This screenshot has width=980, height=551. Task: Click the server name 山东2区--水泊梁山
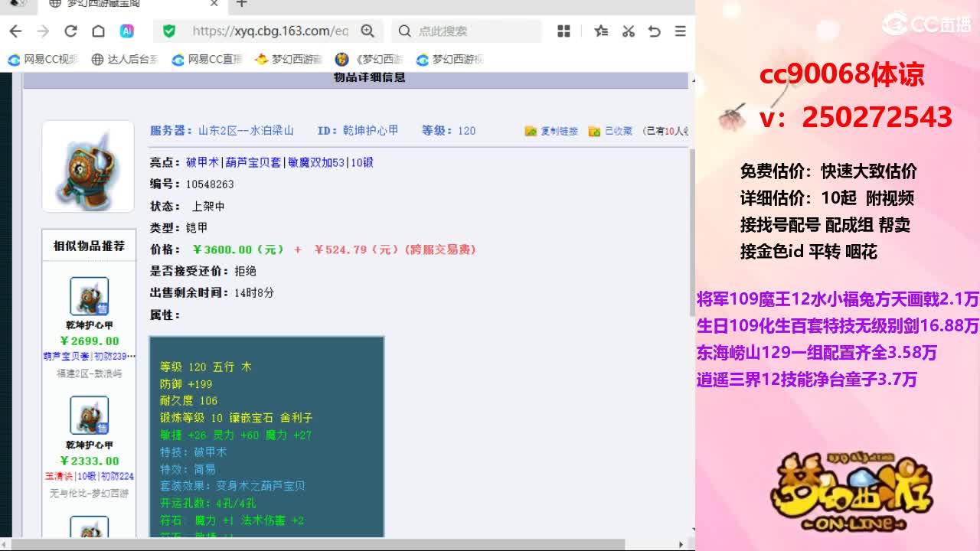pyautogui.click(x=246, y=131)
